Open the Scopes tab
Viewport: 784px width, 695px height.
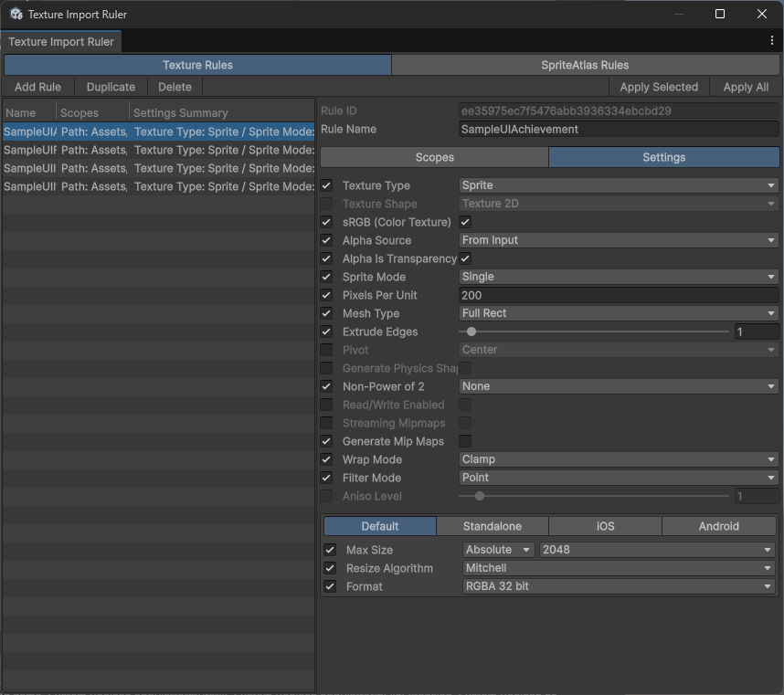[435, 157]
